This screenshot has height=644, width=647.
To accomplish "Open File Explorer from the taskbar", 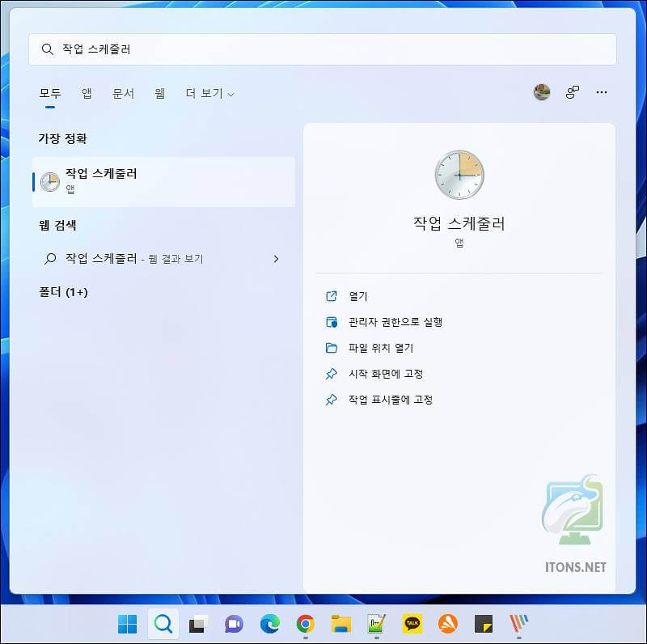I will pyautogui.click(x=340, y=623).
